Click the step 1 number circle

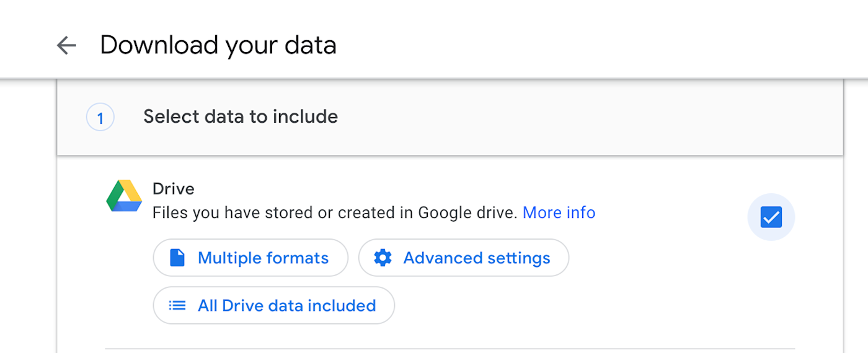click(x=100, y=117)
